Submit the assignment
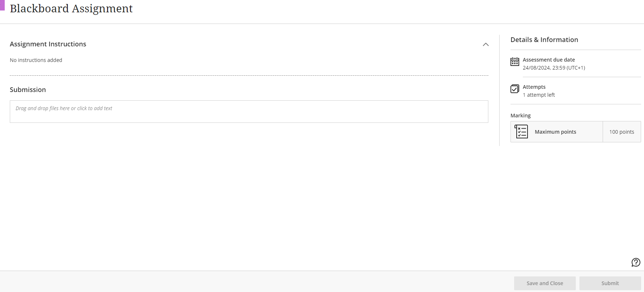This screenshot has height=292, width=644. click(x=610, y=283)
